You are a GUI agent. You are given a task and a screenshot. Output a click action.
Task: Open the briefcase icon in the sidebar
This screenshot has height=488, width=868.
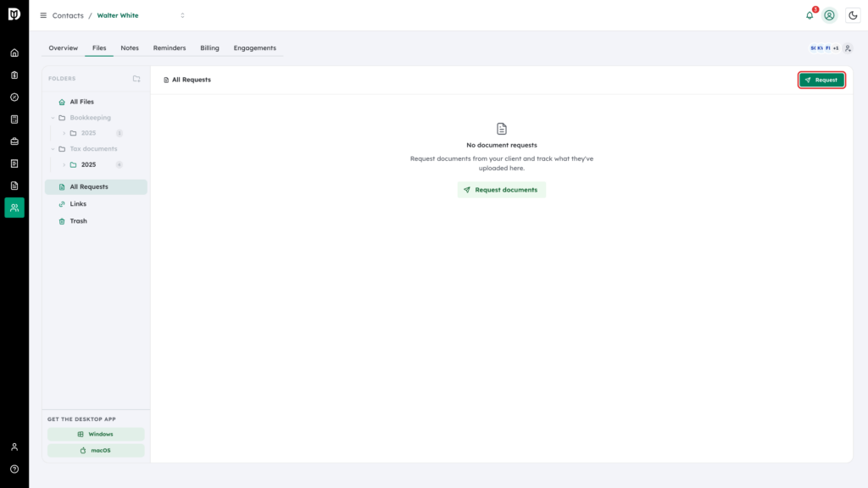(14, 141)
